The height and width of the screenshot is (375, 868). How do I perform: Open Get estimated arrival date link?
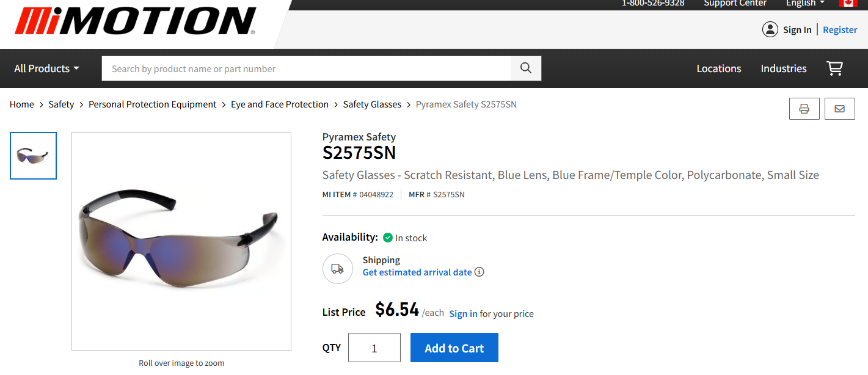click(x=417, y=272)
